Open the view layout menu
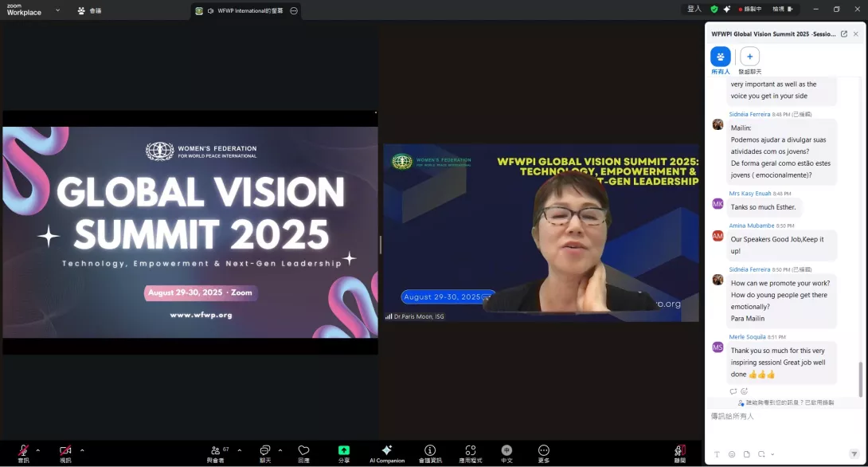Image resolution: width=868 pixels, height=467 pixels. [x=783, y=9]
